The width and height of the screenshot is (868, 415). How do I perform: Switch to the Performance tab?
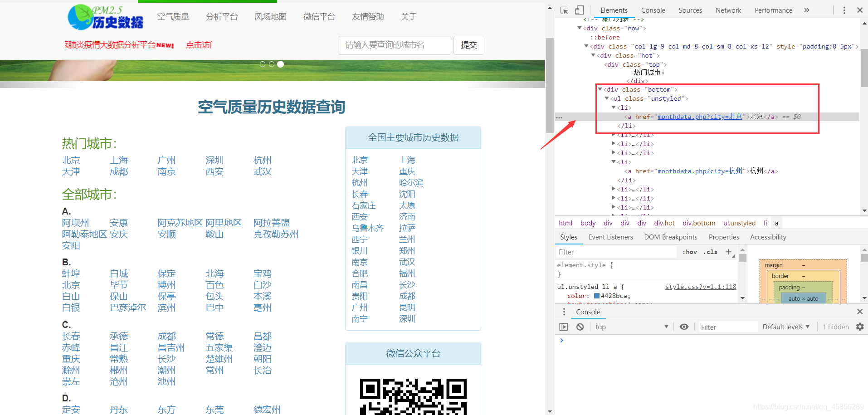coord(773,10)
